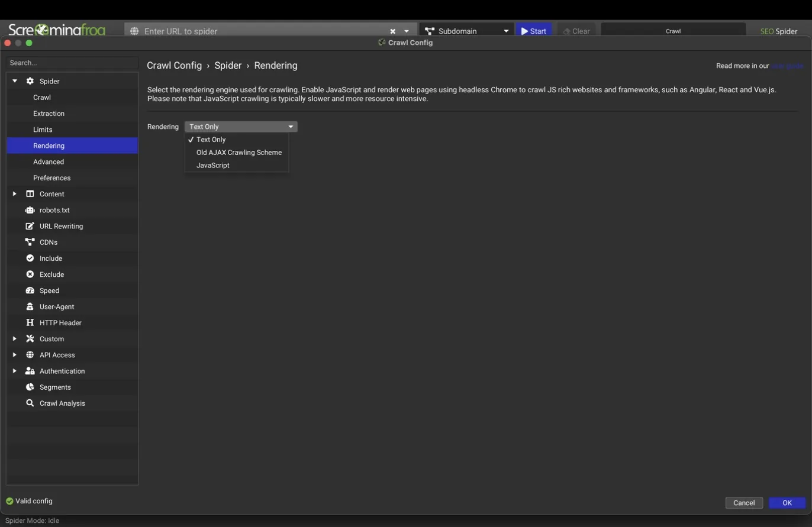Screen dimensions: 812x527
Task: Select JavaScript rendering option
Action: 237,166
